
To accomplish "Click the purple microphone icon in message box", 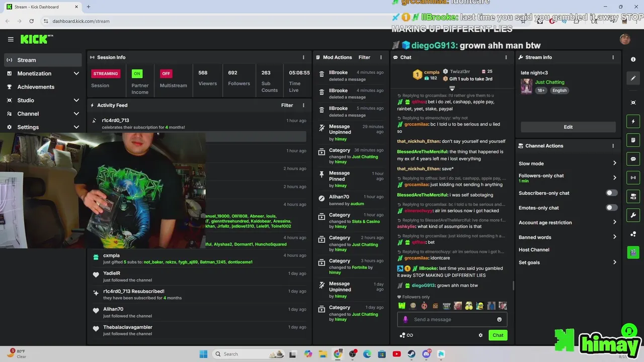I will tap(406, 319).
